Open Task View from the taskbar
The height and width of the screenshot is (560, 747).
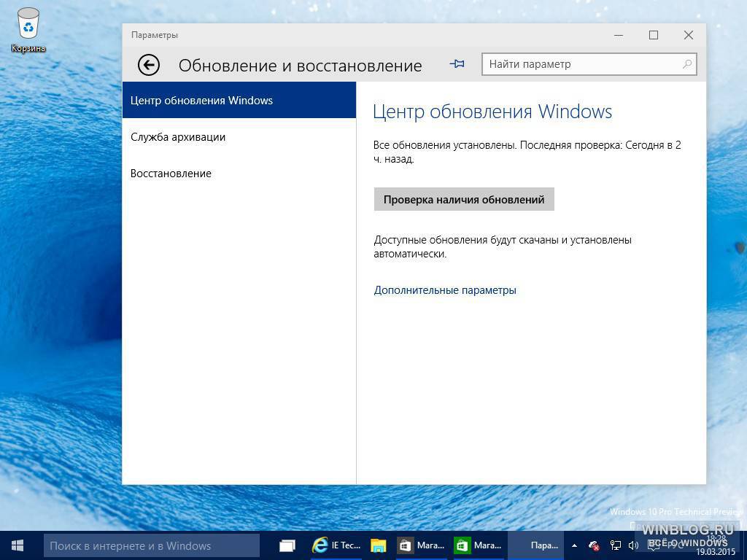click(287, 545)
